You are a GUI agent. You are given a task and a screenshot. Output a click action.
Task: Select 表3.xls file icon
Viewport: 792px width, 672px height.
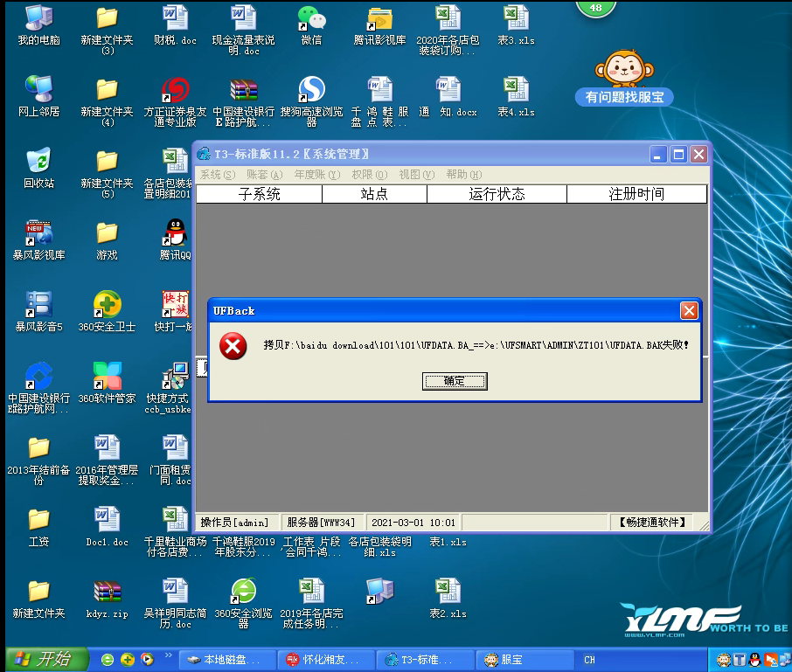tap(517, 25)
